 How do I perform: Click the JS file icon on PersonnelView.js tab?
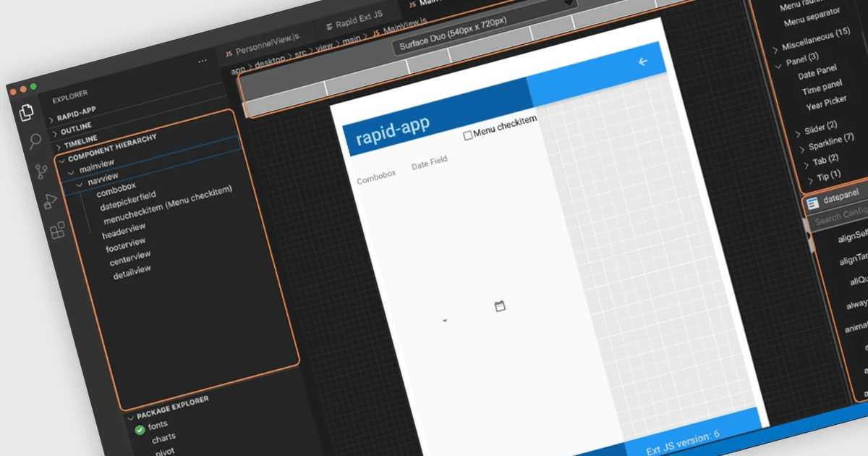tap(229, 54)
